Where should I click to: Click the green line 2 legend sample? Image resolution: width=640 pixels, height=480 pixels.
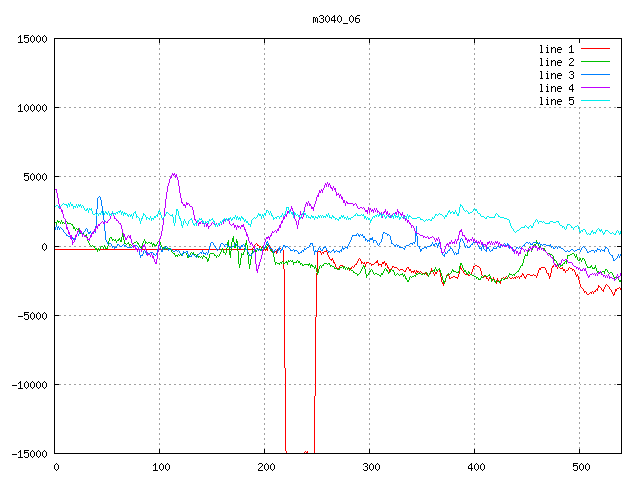click(x=595, y=62)
